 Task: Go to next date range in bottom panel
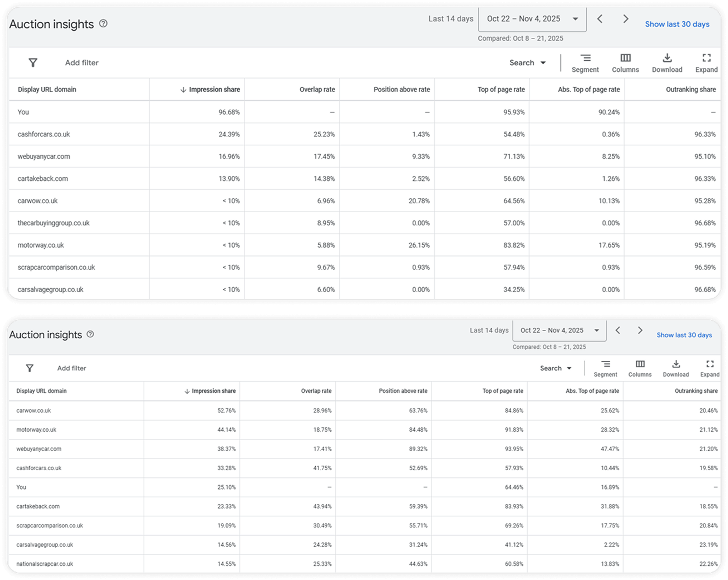[x=640, y=330]
